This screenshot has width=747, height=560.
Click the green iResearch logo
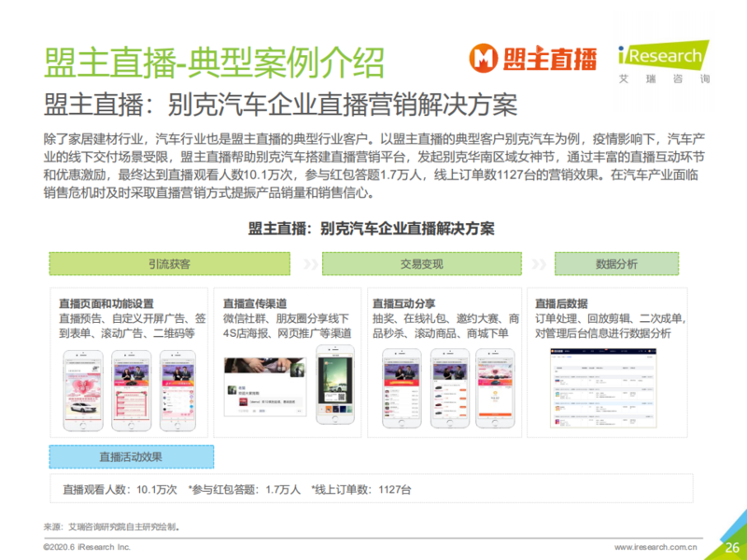coord(664,55)
